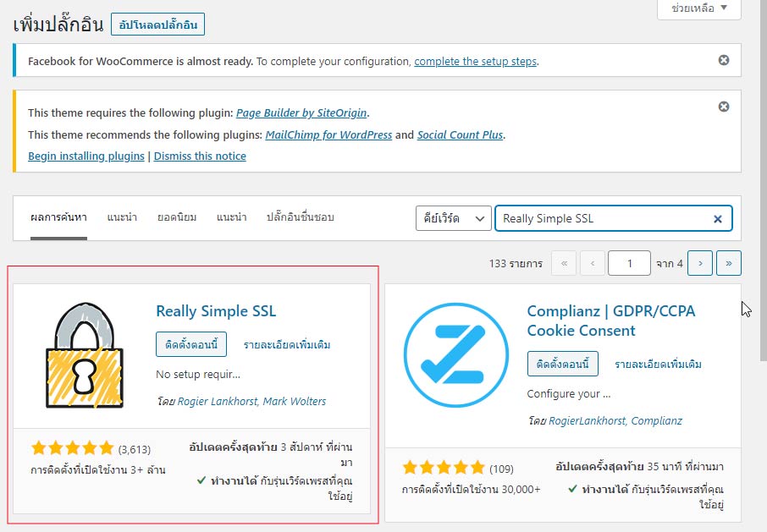Open MailChimp for WordPress link
The width and height of the screenshot is (767, 532).
(x=328, y=134)
